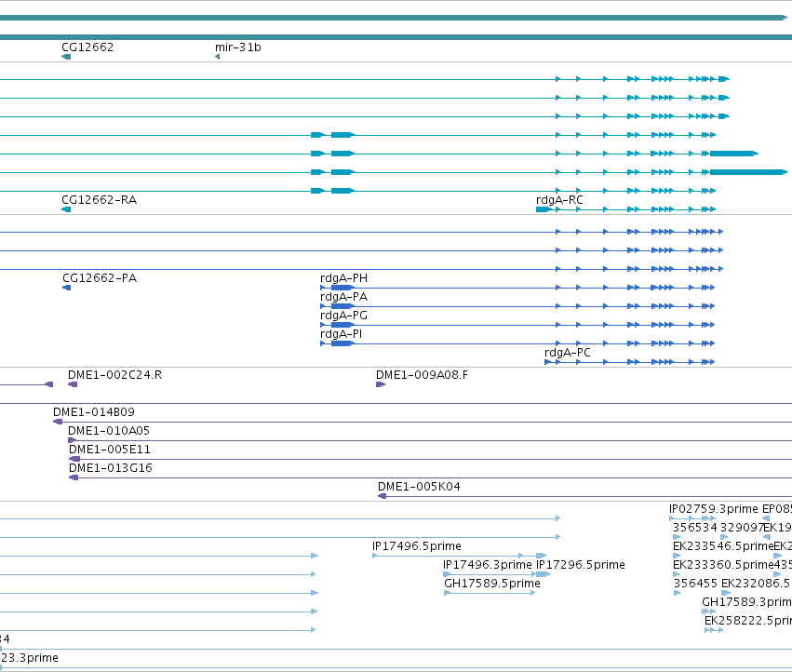This screenshot has height=672, width=792.
Task: Open the CG12662-RA transcript label
Action: (x=99, y=200)
